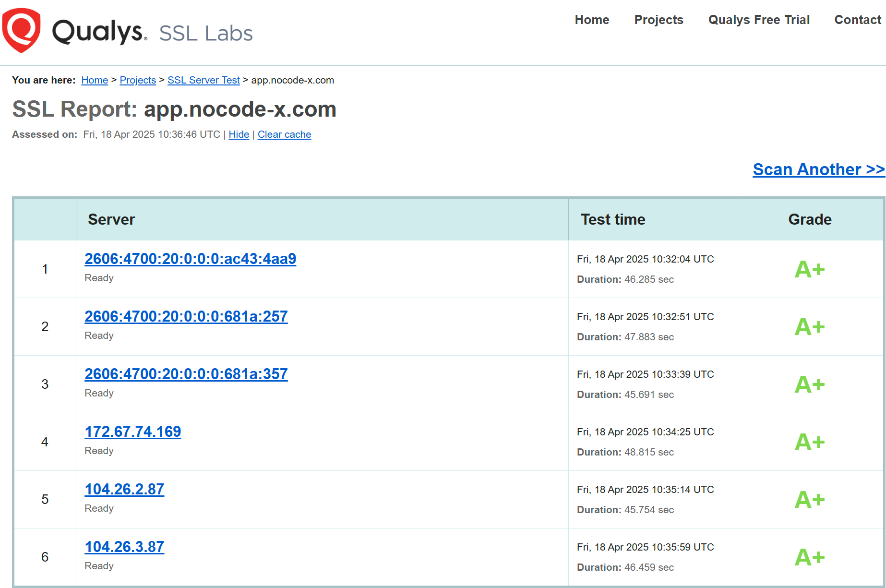Click the Qualys Free Trial menu item
Image resolution: width=886 pixels, height=588 pixels.
click(758, 20)
